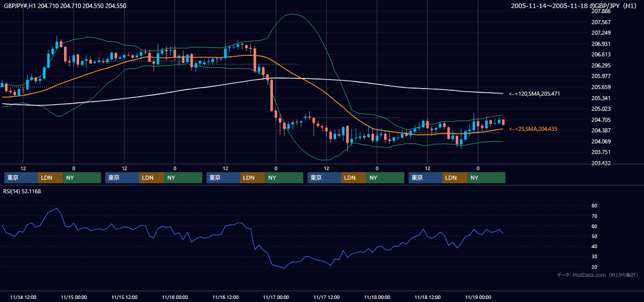Click the 120 SMA 205.471 label
Viewport: 644px width, 302px height.
click(x=534, y=94)
